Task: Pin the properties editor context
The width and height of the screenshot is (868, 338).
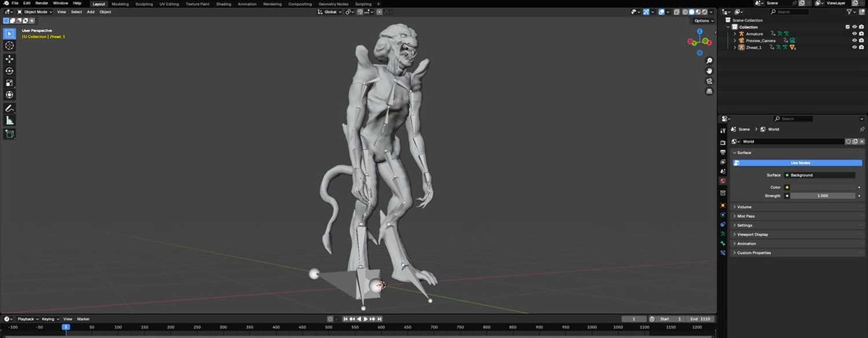Action: tap(862, 129)
